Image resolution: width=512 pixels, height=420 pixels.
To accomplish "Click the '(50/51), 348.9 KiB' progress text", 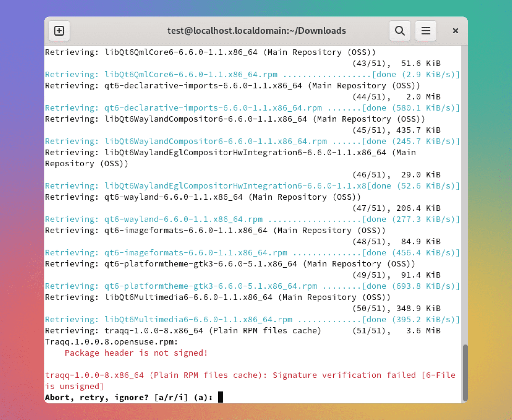I will click(x=396, y=308).
